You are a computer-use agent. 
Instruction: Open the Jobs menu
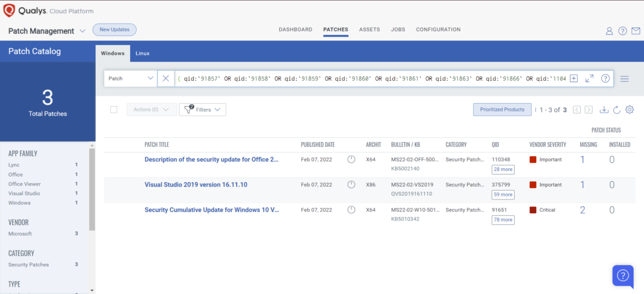(398, 30)
